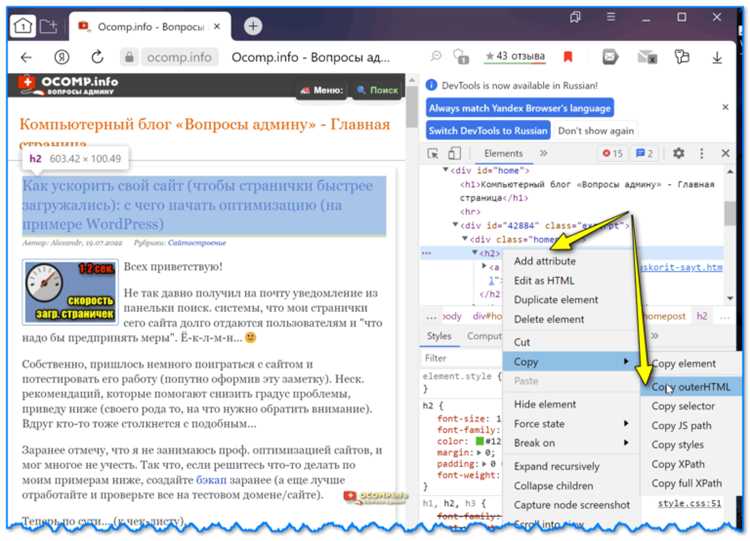Switch to the Elements tab
Screen dimensions: 750x541
503,154
